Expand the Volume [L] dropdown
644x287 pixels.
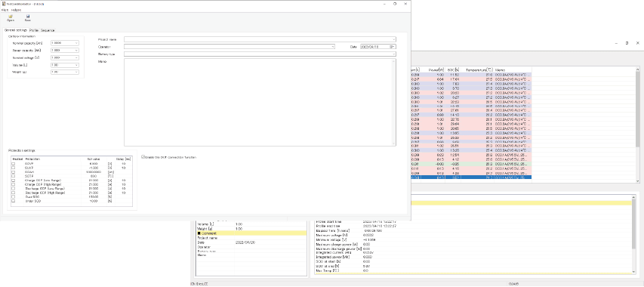(x=76, y=65)
